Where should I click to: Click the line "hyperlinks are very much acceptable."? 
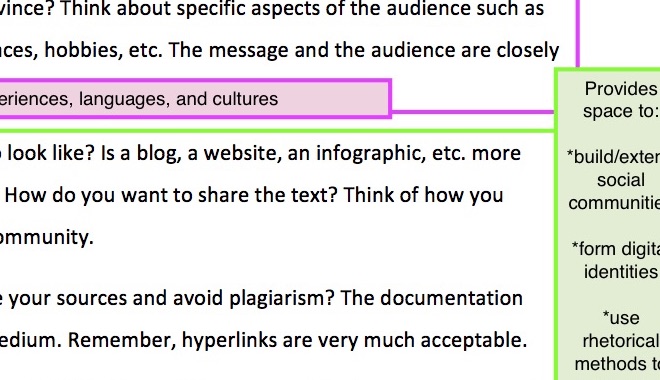tap(354, 340)
